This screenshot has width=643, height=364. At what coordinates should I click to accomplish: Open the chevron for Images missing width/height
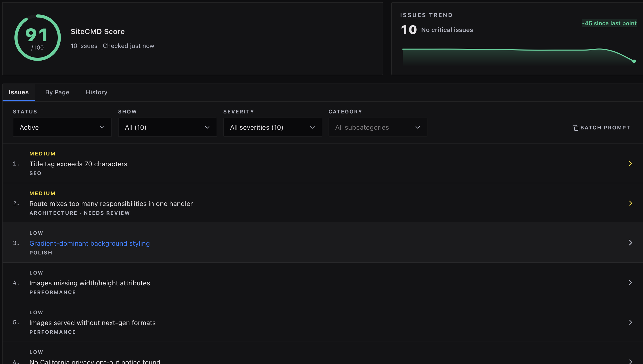point(630,283)
